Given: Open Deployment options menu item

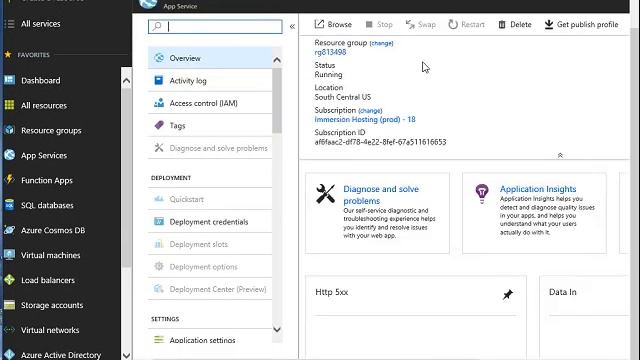Looking at the screenshot, I should [x=210, y=267].
